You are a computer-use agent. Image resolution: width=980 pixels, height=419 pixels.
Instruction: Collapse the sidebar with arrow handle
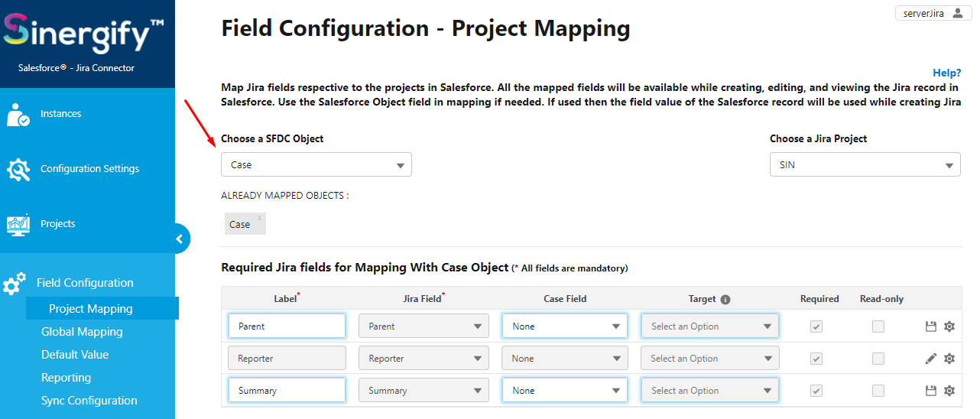coord(180,239)
